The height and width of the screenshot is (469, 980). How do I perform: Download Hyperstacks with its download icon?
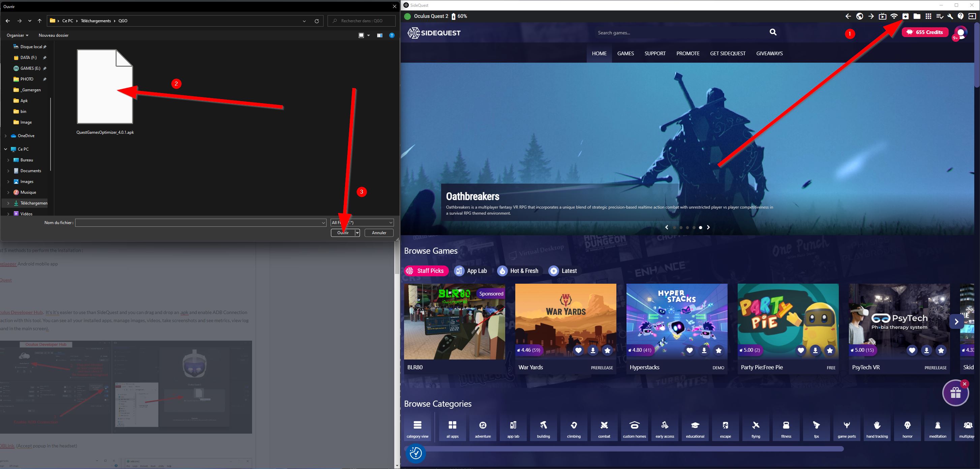coord(704,350)
